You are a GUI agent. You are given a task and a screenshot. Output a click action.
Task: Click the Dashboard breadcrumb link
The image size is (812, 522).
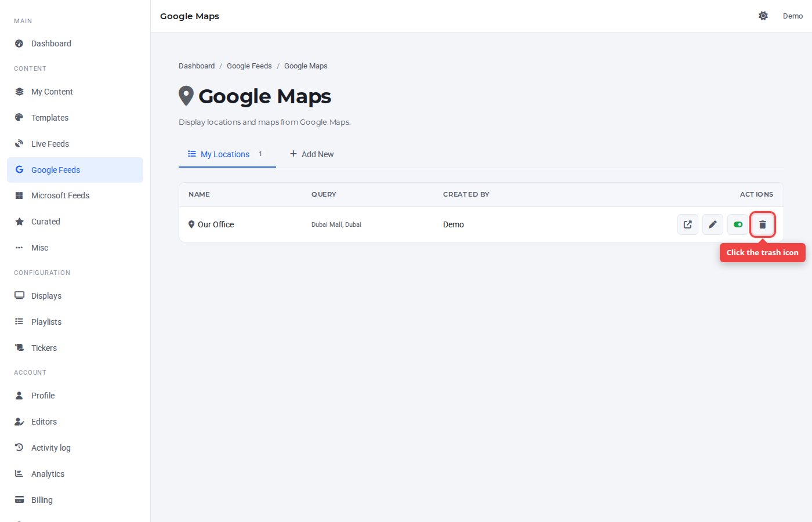point(197,66)
